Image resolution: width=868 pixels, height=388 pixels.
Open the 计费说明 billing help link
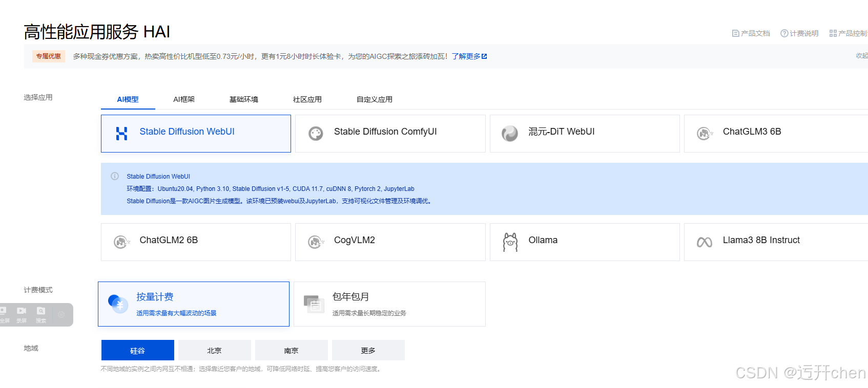(799, 33)
